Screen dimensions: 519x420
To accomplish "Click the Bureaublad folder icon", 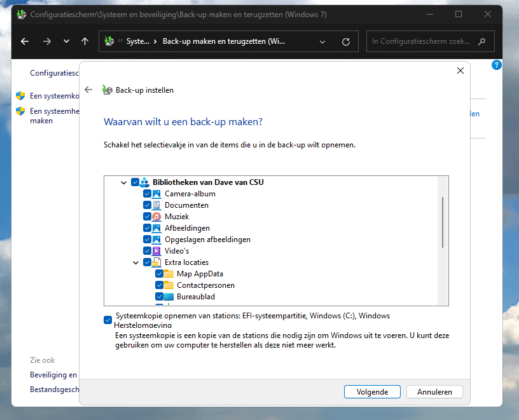I will pyautogui.click(x=169, y=297).
